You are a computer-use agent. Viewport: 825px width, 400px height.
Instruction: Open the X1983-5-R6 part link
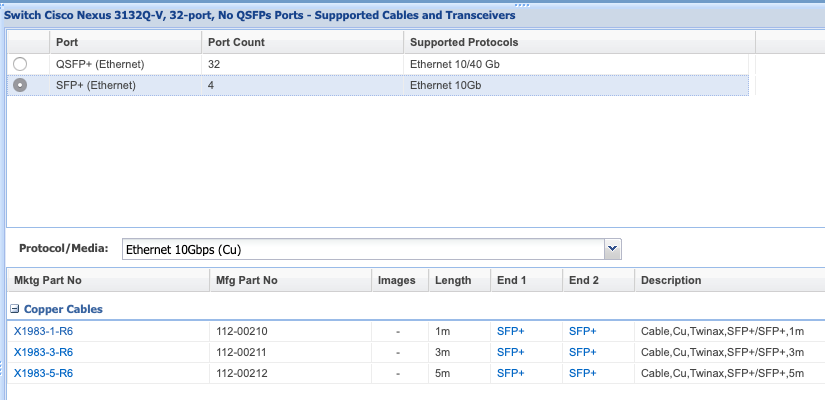point(43,373)
